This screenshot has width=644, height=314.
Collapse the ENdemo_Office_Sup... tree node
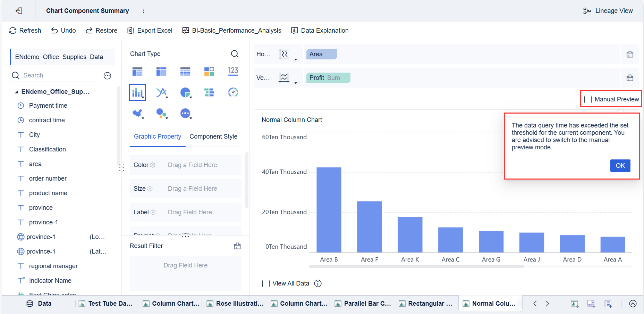16,92
